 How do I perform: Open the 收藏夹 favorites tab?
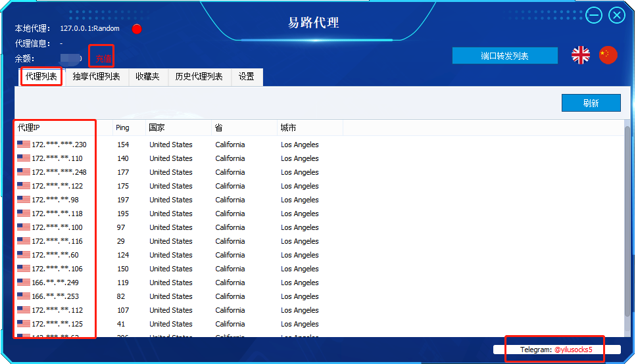[x=147, y=77]
